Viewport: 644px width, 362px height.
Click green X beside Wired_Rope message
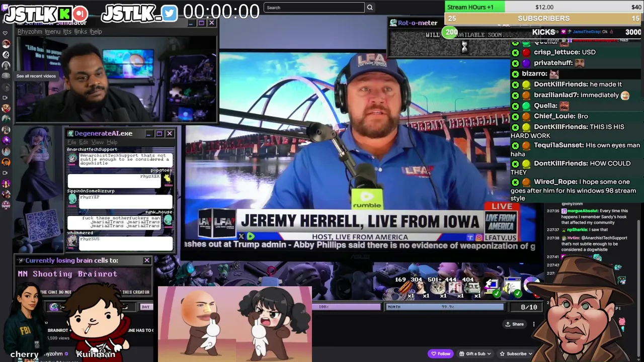pyautogui.click(x=515, y=182)
